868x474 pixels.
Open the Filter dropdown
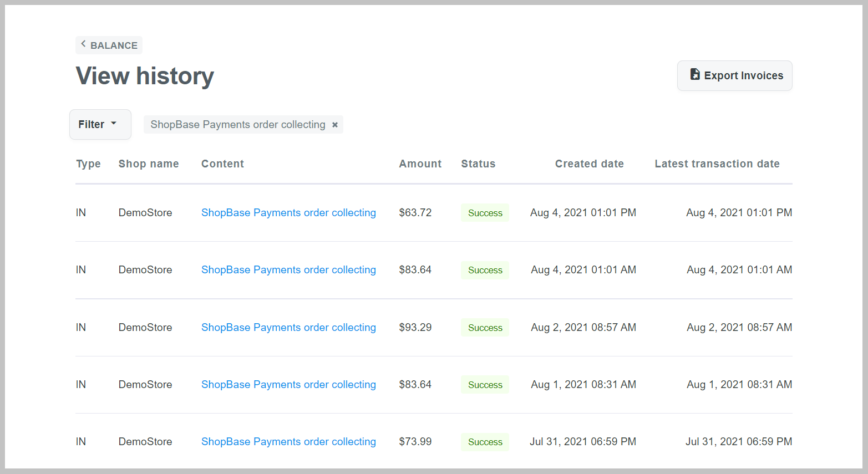point(100,124)
